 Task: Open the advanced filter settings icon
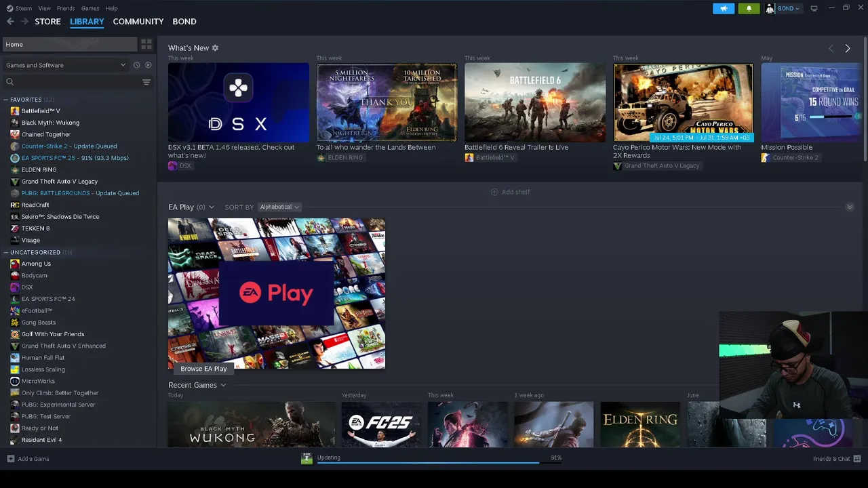coord(146,82)
